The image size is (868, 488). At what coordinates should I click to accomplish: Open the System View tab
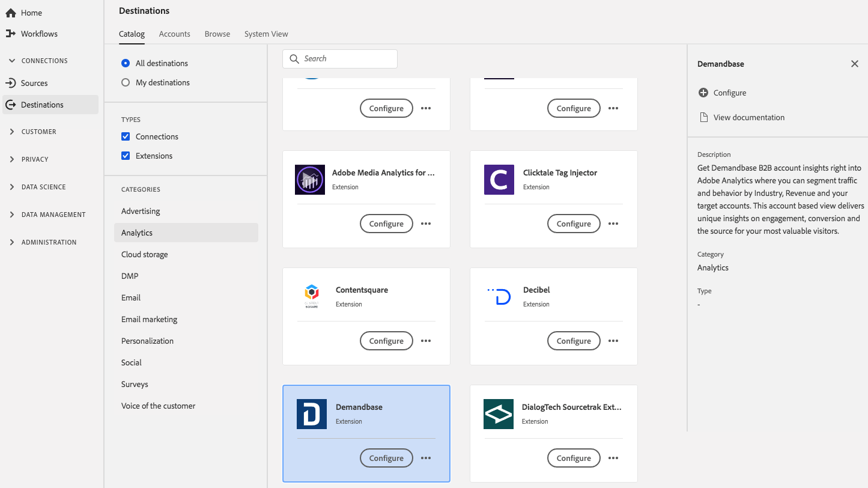(x=266, y=34)
